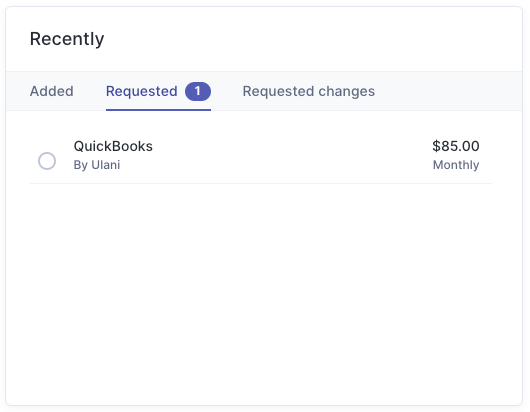Click blank QuickBooks row space before the price
Image resolution: width=530 pixels, height=412 pixels.
(291, 155)
